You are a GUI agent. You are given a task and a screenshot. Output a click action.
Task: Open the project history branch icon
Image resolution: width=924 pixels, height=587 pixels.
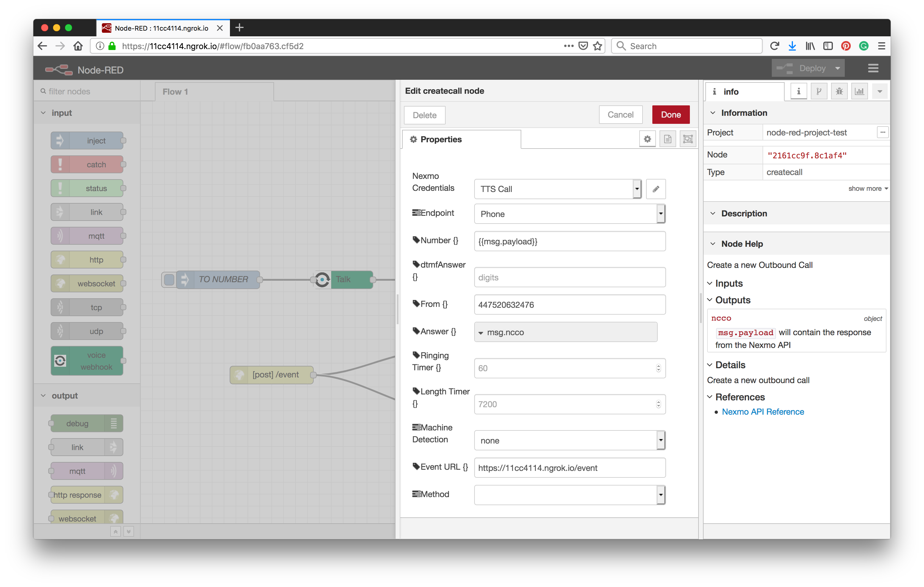(x=819, y=91)
